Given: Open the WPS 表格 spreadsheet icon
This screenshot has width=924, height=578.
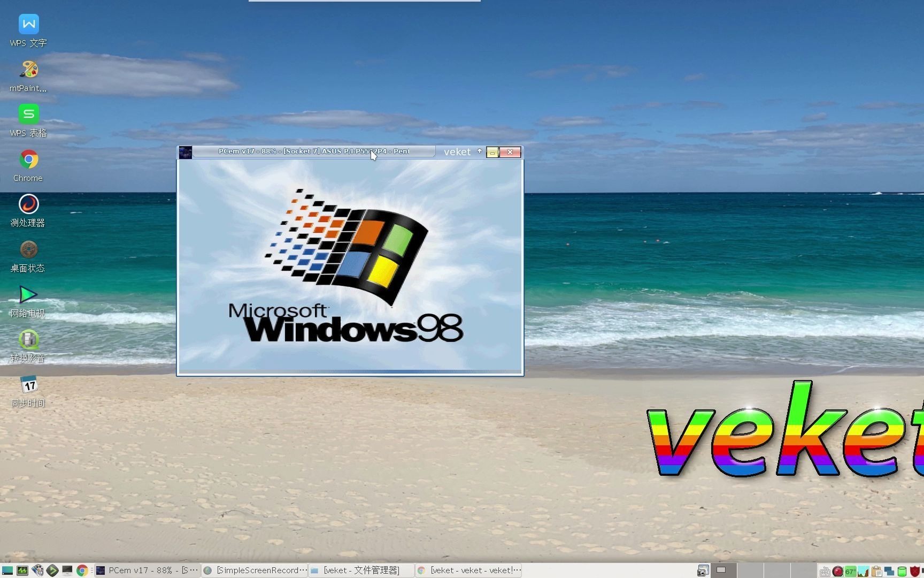Looking at the screenshot, I should pyautogui.click(x=28, y=121).
